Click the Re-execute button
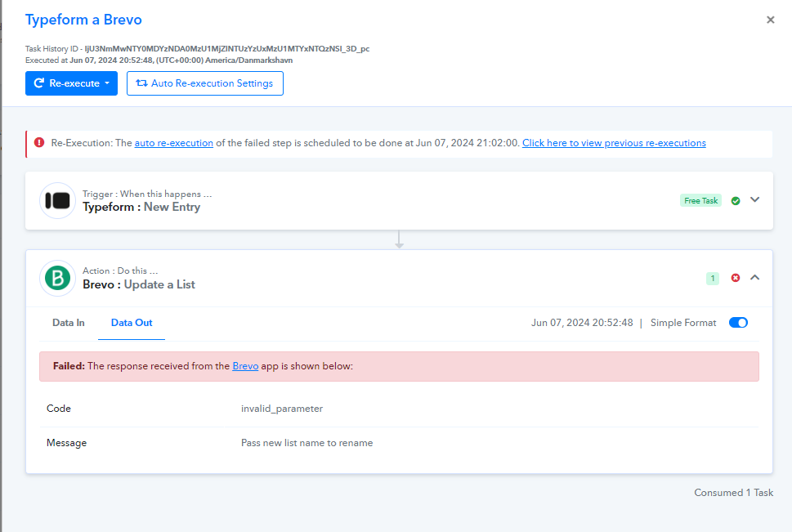Screen dimensions: 792x532 71,83
